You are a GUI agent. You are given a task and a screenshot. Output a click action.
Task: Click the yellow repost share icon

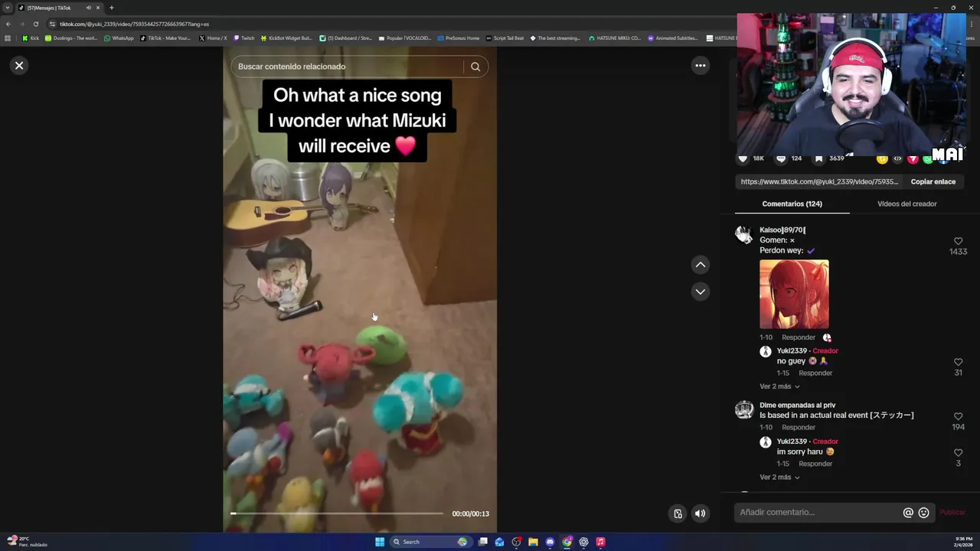click(x=882, y=158)
